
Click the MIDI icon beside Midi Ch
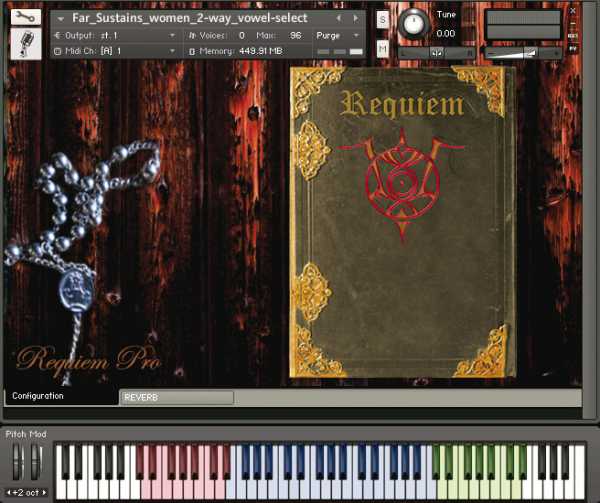pyautogui.click(x=58, y=51)
